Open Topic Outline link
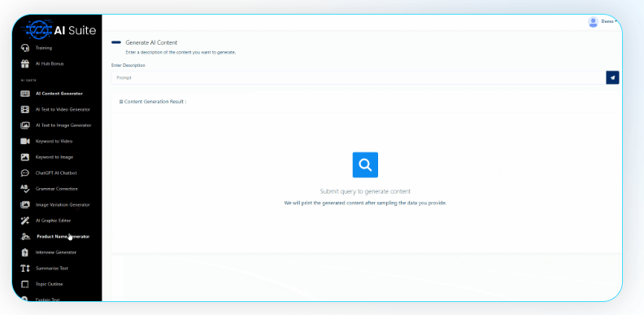Viewport: 644px width, 315px height. click(50, 284)
